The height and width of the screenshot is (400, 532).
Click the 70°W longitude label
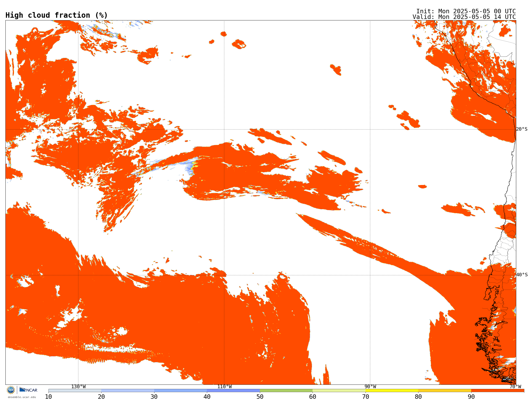(515, 386)
